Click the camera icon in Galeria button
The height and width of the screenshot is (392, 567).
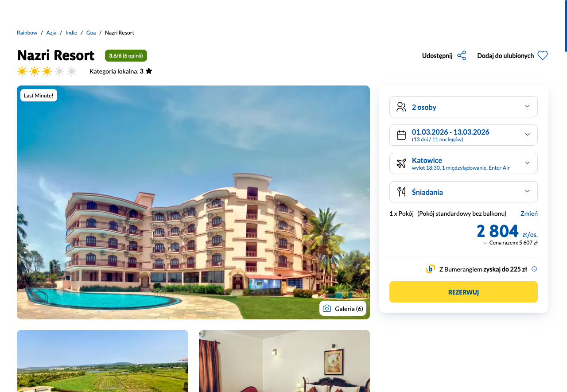(x=327, y=308)
